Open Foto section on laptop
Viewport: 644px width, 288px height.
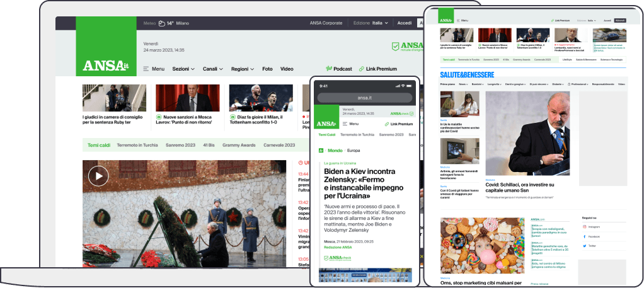point(267,69)
